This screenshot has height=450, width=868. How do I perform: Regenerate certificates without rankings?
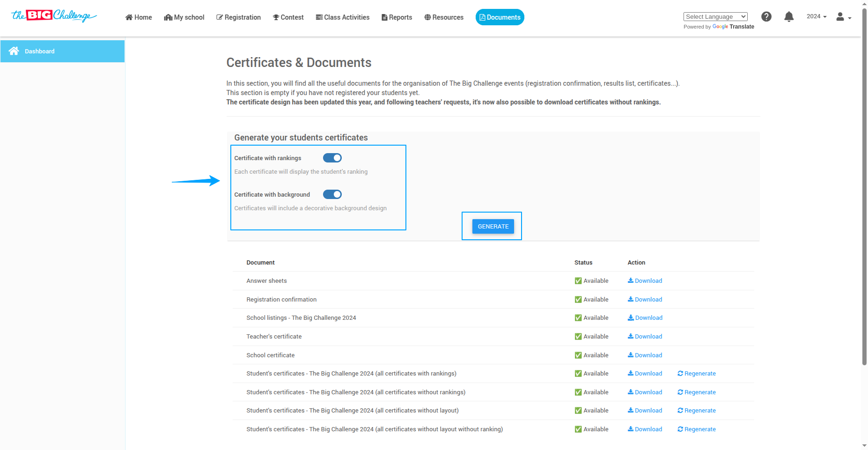[x=696, y=392]
